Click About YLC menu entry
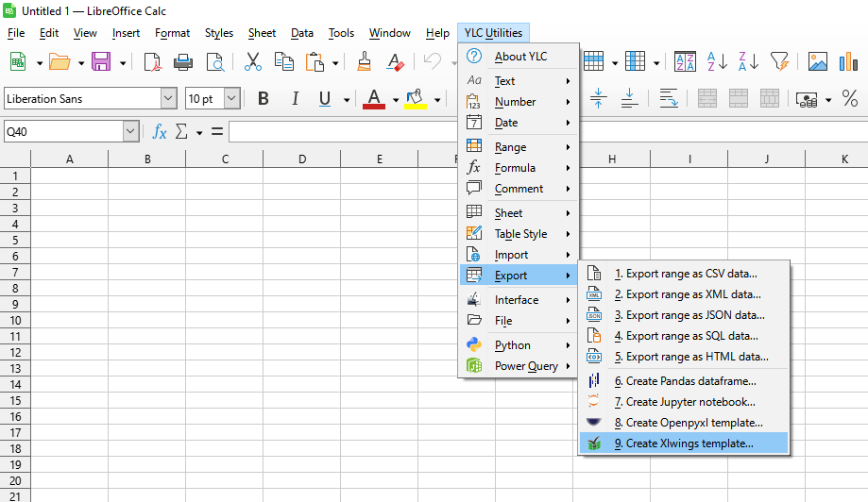The image size is (868, 502). (x=520, y=57)
